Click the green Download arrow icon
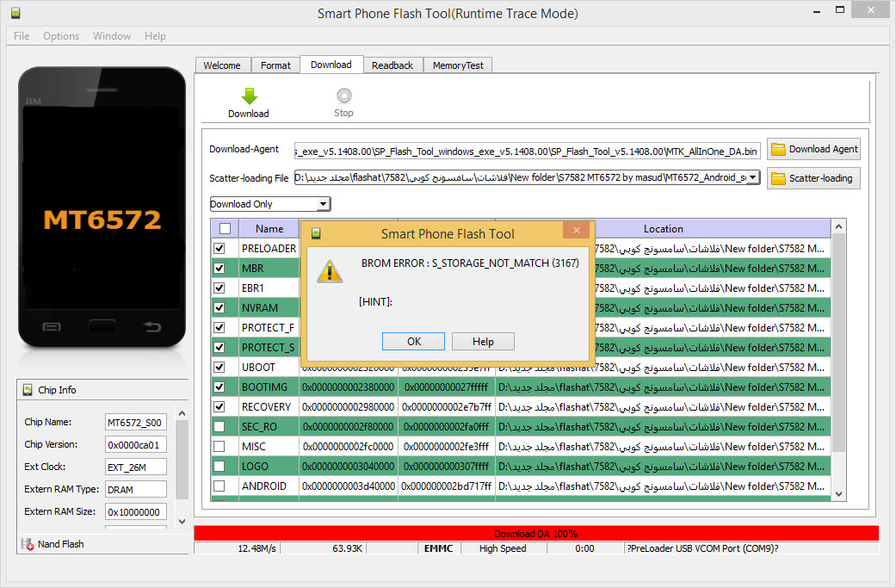Image resolution: width=896 pixels, height=588 pixels. coord(249,96)
